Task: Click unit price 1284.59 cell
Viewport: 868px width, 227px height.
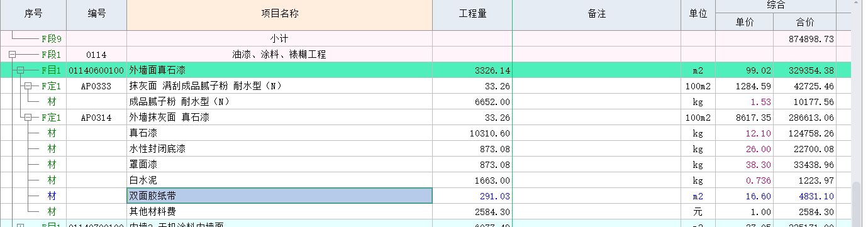Action: coord(745,86)
